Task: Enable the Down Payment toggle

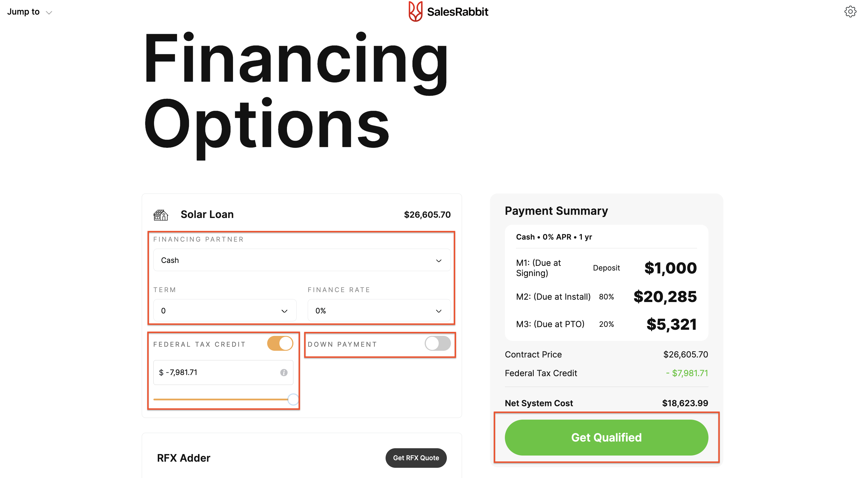Action: pyautogui.click(x=437, y=343)
